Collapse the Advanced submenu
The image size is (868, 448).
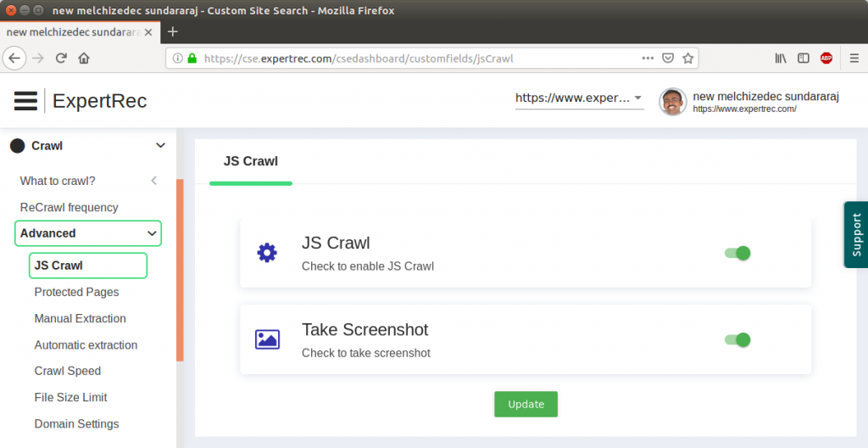(x=88, y=233)
